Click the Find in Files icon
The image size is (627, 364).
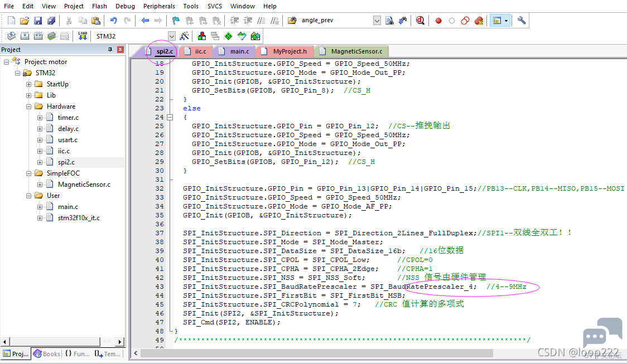pos(389,21)
